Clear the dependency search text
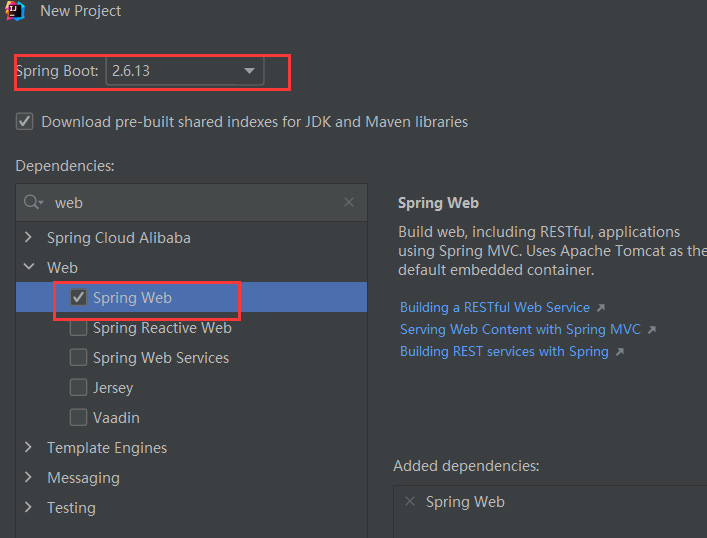Viewport: 707px width, 538px height. (349, 202)
